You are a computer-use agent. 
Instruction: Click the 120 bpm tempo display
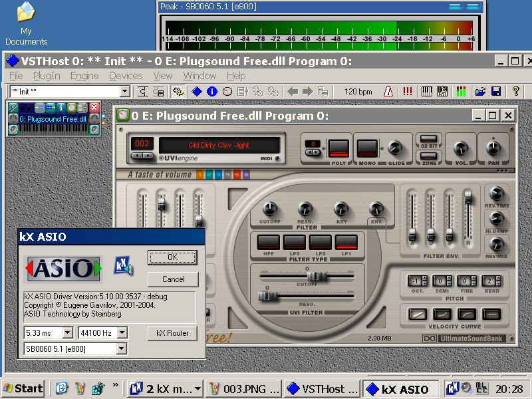click(x=358, y=92)
